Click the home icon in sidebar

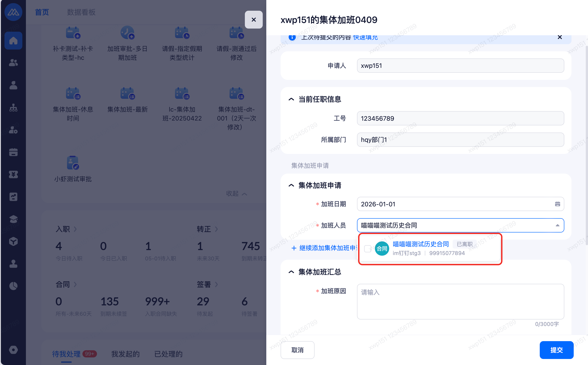[13, 41]
